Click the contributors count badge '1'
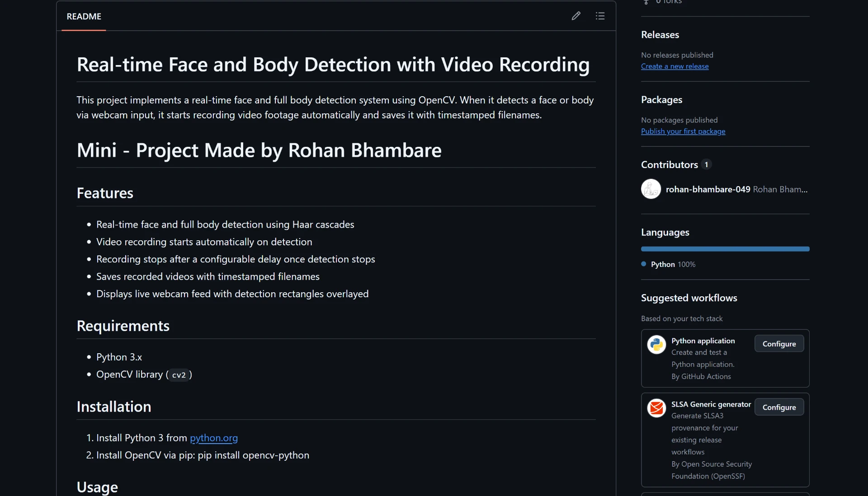This screenshot has height=496, width=868. [706, 165]
